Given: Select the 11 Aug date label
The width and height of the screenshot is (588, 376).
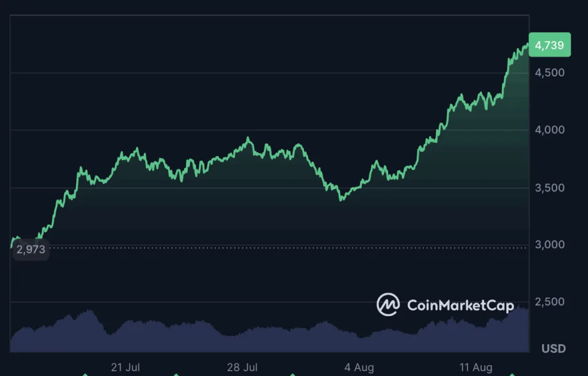Looking at the screenshot, I should coord(476,367).
